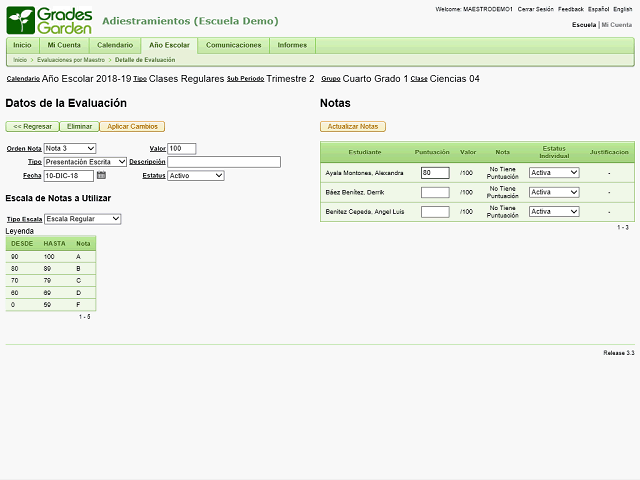Viewport: 640px width, 480px height.
Task: Click the Descripción text field
Action: (x=224, y=162)
